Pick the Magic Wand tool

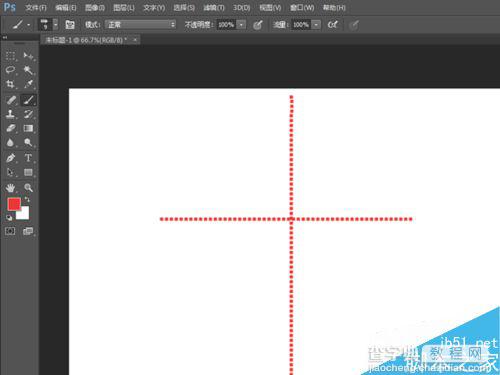pyautogui.click(x=28, y=70)
